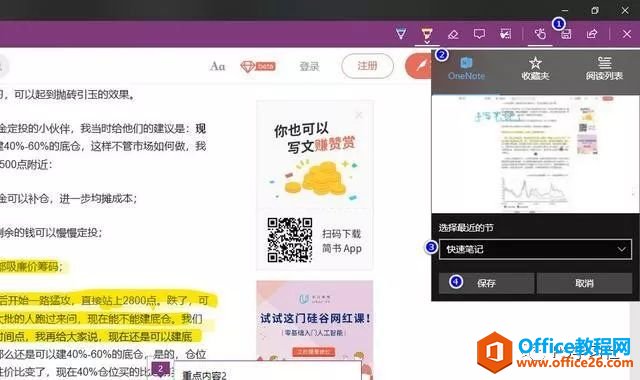Viewport: 640px width, 380px height.
Task: Share the web note
Action: (592, 34)
